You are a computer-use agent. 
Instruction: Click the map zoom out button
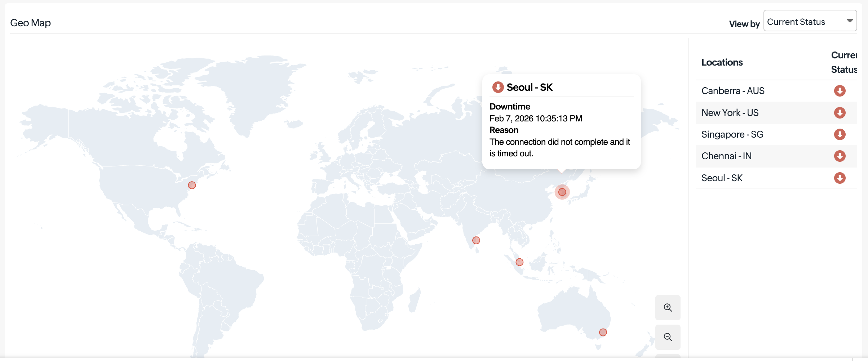[x=668, y=337]
